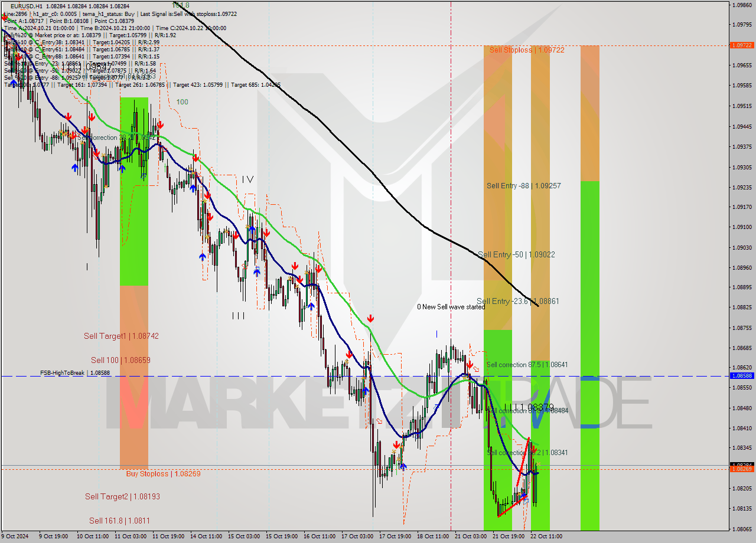Select the 'Sell Stoploss | 1.09722' label
The width and height of the screenshot is (756, 543).
[527, 50]
